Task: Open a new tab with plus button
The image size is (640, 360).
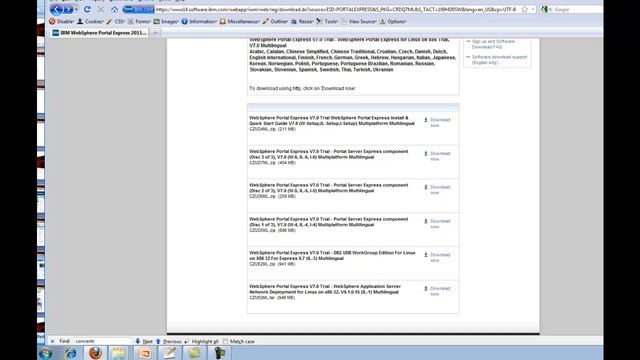Action: tap(155, 33)
